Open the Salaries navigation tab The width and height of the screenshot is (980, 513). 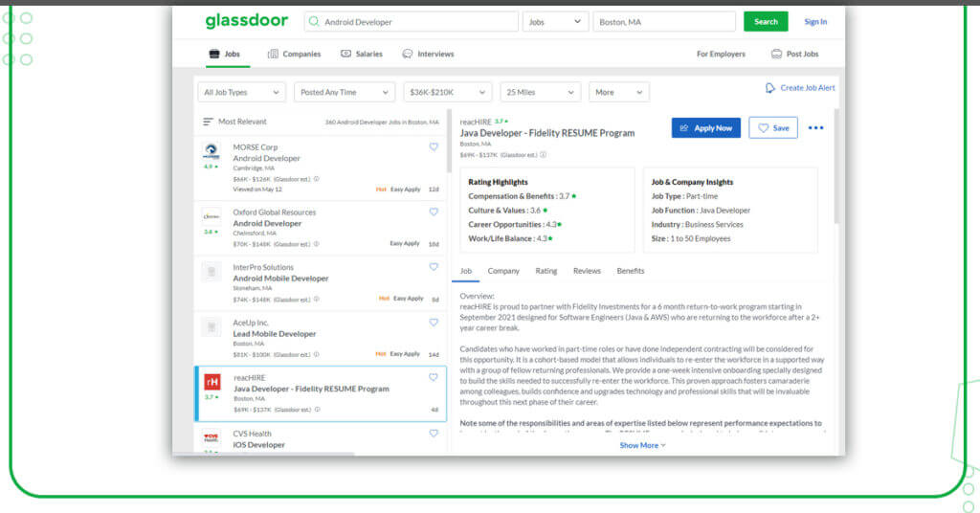point(362,55)
